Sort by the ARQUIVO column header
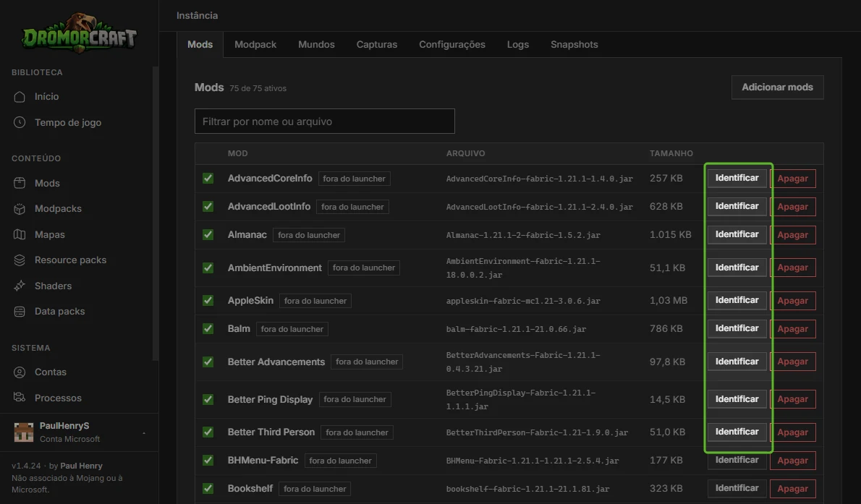Viewport: 861px width, 504px height. [x=466, y=154]
